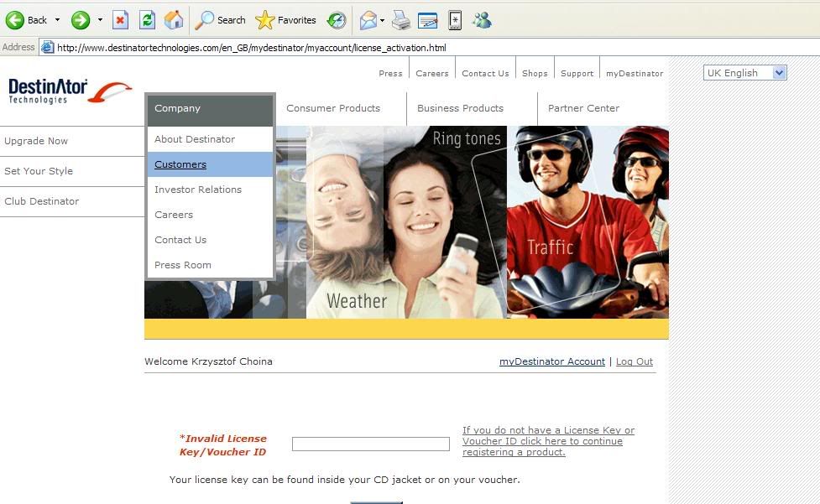
Task: Choose Careers in the Company dropdown
Action: [x=210, y=215]
